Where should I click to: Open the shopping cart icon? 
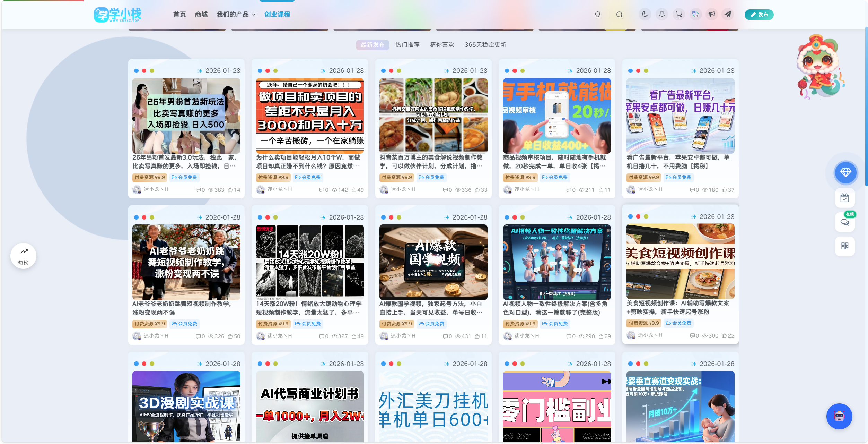[x=679, y=14]
